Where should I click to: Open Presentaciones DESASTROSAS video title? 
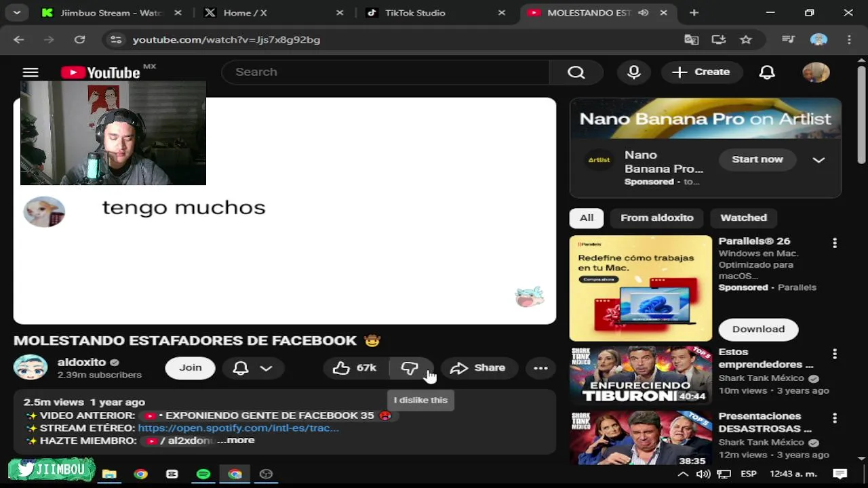click(765, 422)
